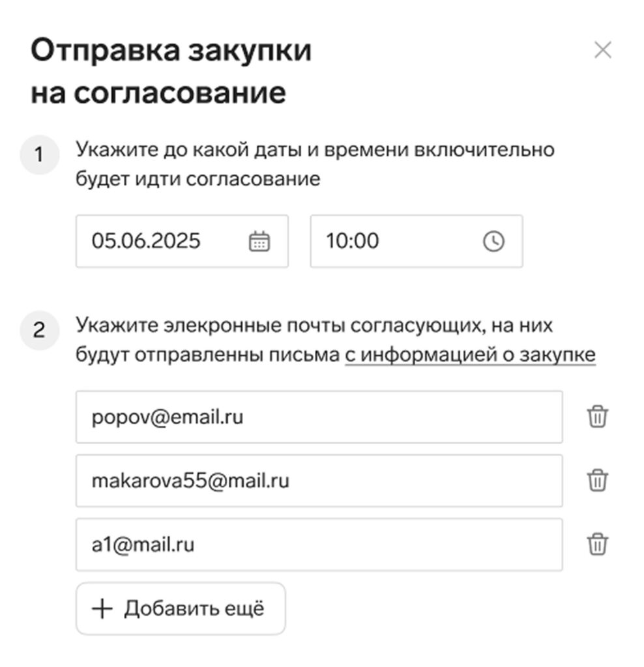Select the step 1 number badge
The image size is (644, 667).
(39, 155)
